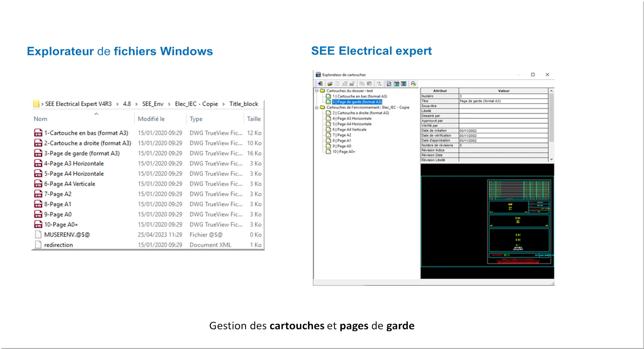Sort the file list by the Type column

pyautogui.click(x=196, y=119)
